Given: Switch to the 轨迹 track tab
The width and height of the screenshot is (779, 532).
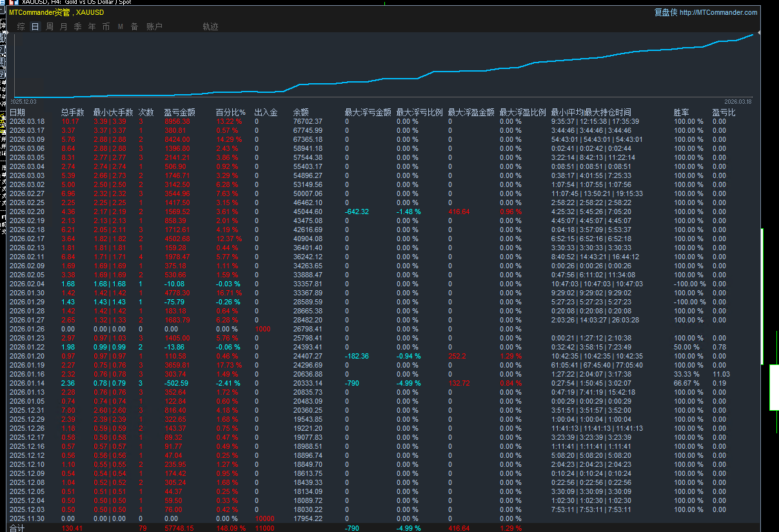Looking at the screenshot, I should pyautogui.click(x=210, y=26).
